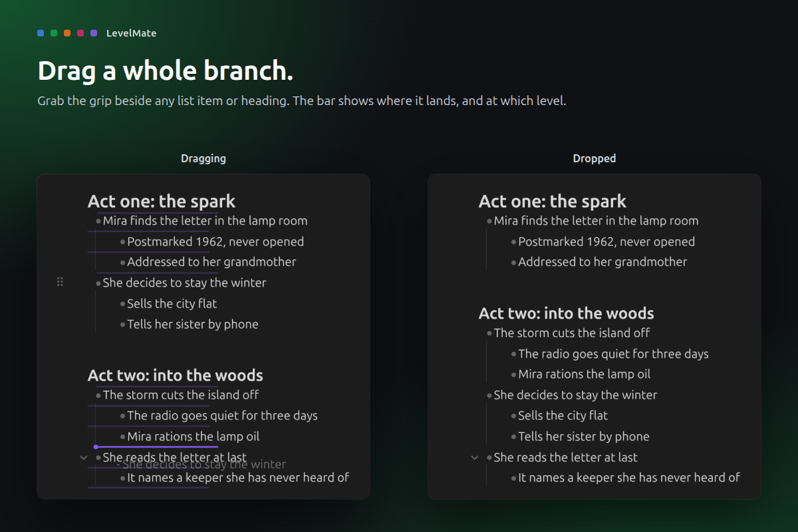Click the purple dot in the header

coord(94,33)
